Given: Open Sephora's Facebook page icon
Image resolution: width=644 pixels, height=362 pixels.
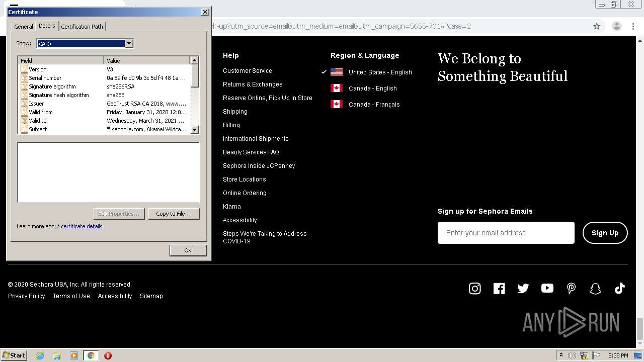Looking at the screenshot, I should 499,288.
